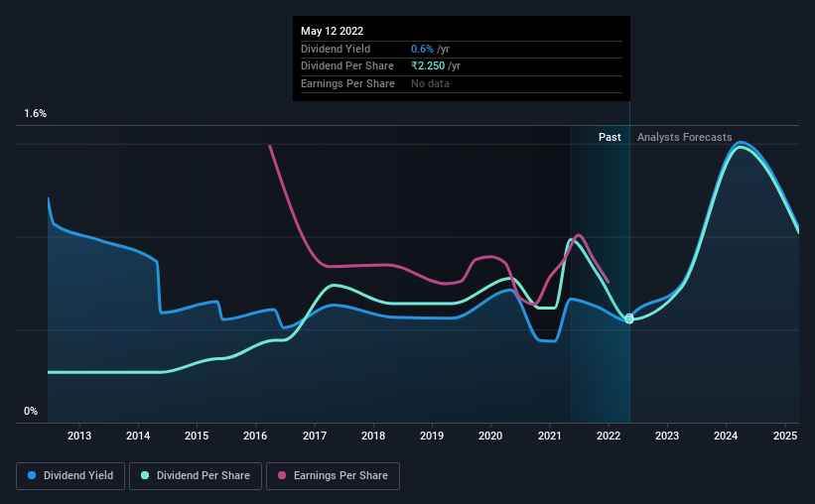Click the tooltip Dividend Yield row label
Screen dimensions: 815x504
(336, 49)
